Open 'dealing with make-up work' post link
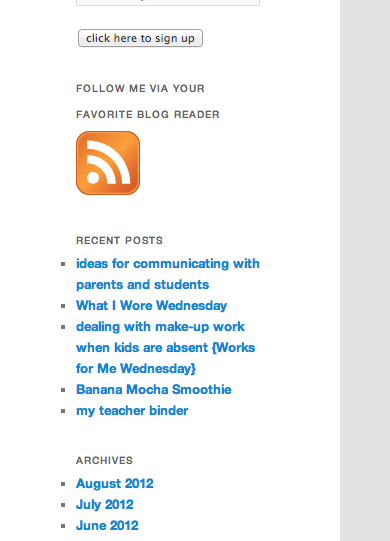The height and width of the screenshot is (541, 390). pos(165,347)
